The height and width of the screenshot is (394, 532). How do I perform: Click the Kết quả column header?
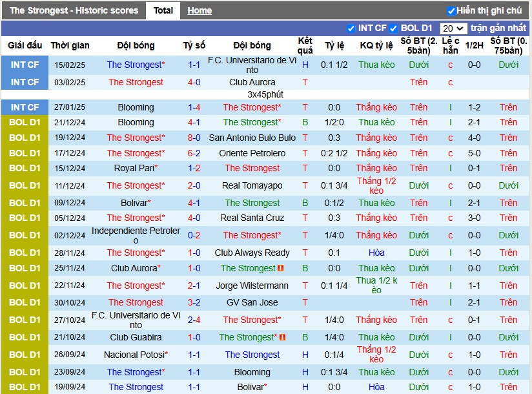click(305, 45)
